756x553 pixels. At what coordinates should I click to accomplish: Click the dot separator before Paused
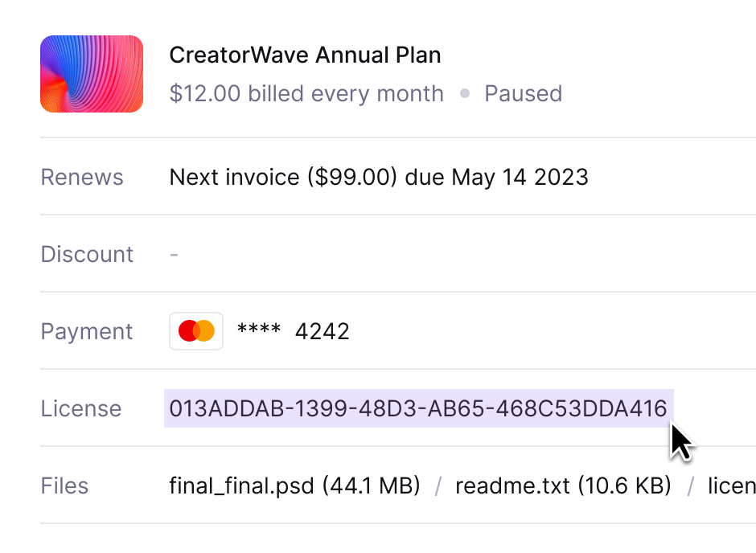click(465, 93)
